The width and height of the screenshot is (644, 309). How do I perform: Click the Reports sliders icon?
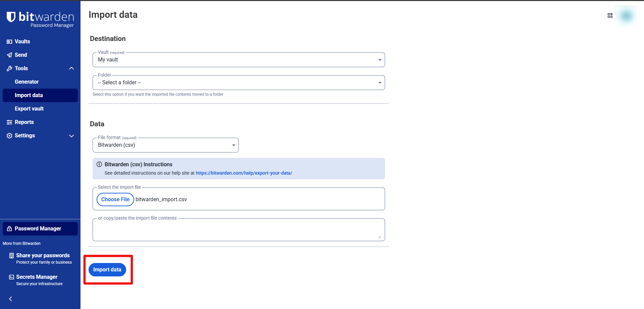tap(9, 122)
